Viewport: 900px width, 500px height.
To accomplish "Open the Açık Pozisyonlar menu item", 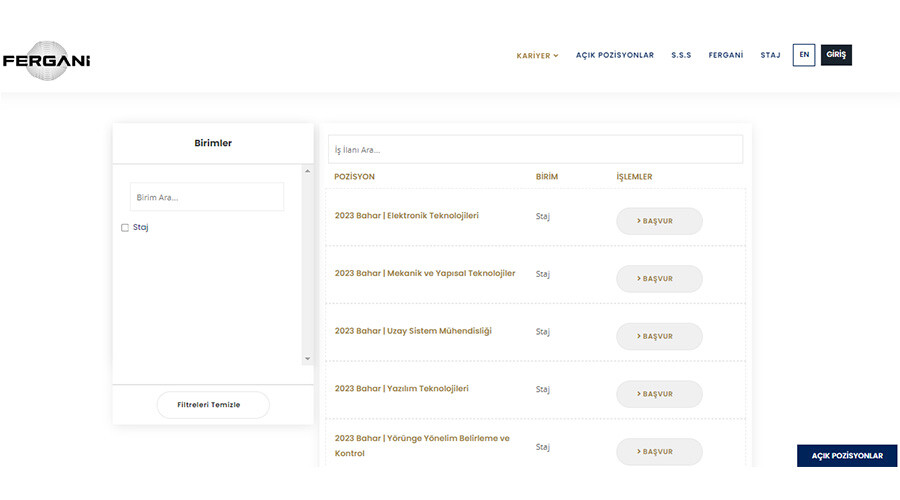I will click(614, 56).
